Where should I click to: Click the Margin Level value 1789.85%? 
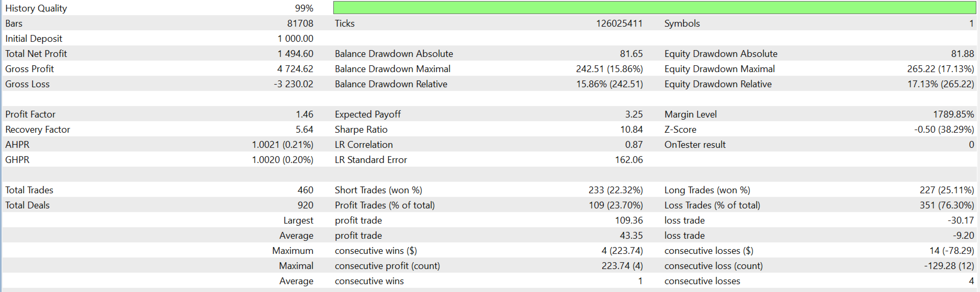pos(953,114)
